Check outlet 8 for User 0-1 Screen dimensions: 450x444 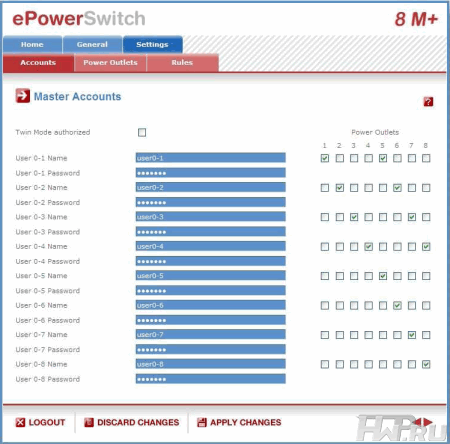[x=426, y=158]
